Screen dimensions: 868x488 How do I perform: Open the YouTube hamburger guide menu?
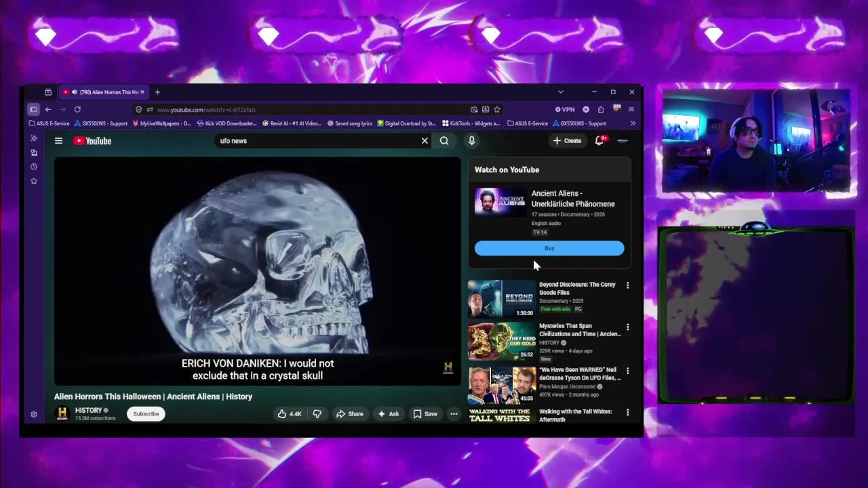[58, 141]
